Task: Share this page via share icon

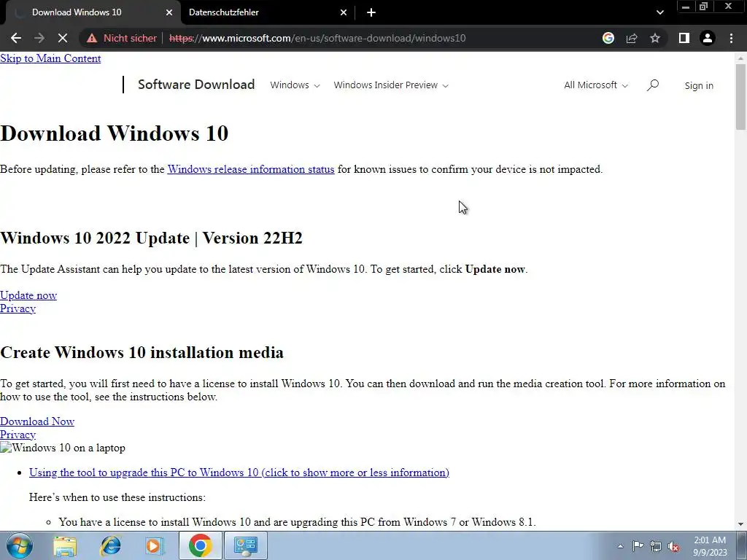Action: [x=632, y=38]
